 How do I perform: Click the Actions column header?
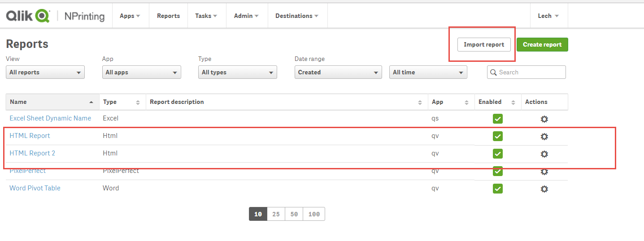tap(536, 102)
